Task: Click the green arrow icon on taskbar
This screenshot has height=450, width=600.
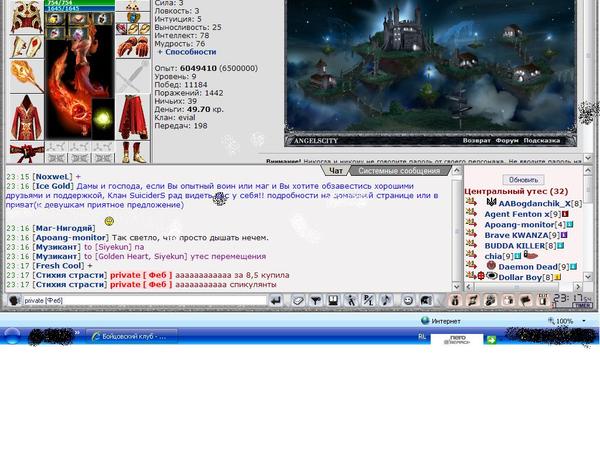Action: click(491, 339)
